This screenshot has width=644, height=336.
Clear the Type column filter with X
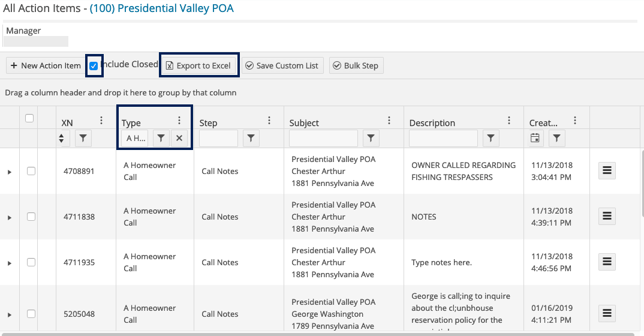click(x=179, y=139)
